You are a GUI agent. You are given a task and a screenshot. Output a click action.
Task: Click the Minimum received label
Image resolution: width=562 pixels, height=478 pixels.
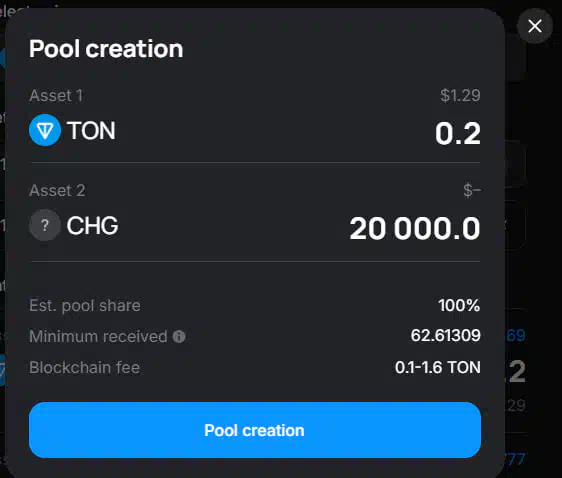tap(98, 336)
